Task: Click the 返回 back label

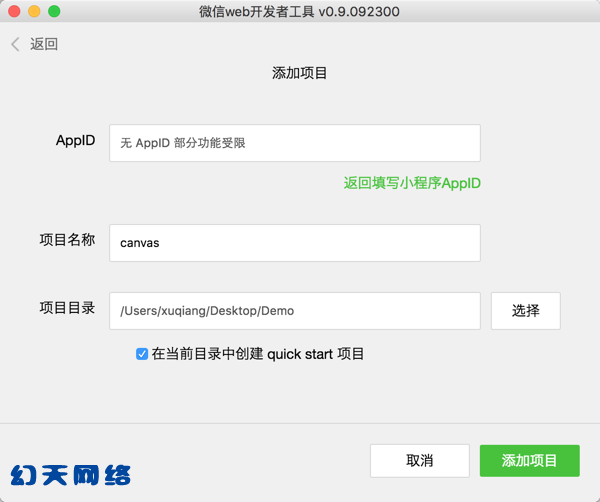Action: [x=44, y=44]
